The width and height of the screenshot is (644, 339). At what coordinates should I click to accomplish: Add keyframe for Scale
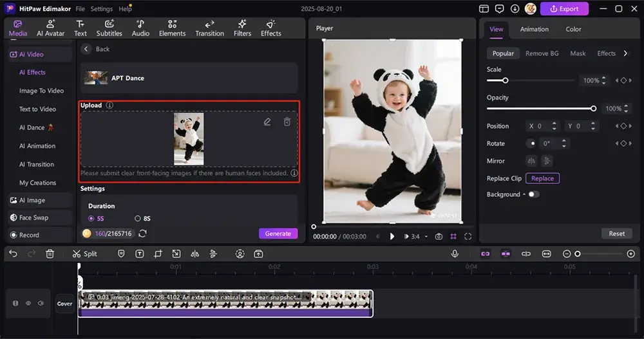[x=623, y=80]
